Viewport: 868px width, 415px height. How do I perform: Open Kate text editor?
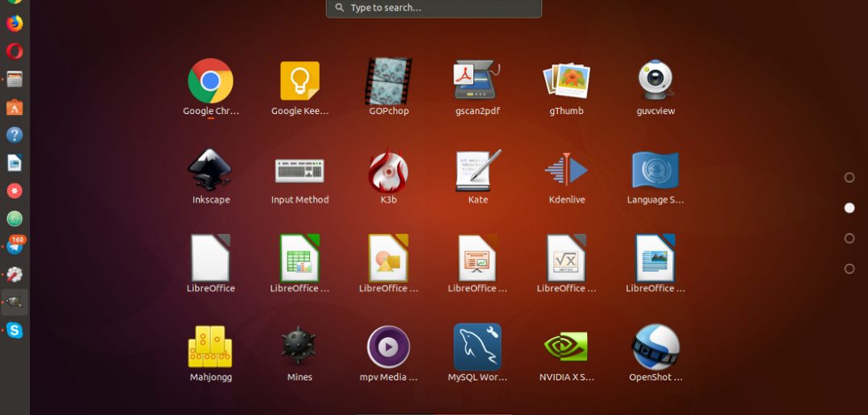pos(477,171)
